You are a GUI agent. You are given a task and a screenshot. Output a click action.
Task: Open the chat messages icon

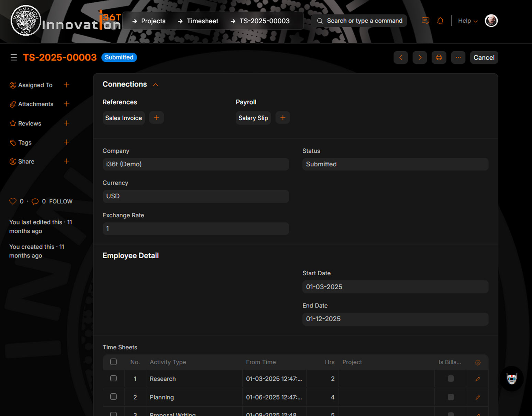425,21
